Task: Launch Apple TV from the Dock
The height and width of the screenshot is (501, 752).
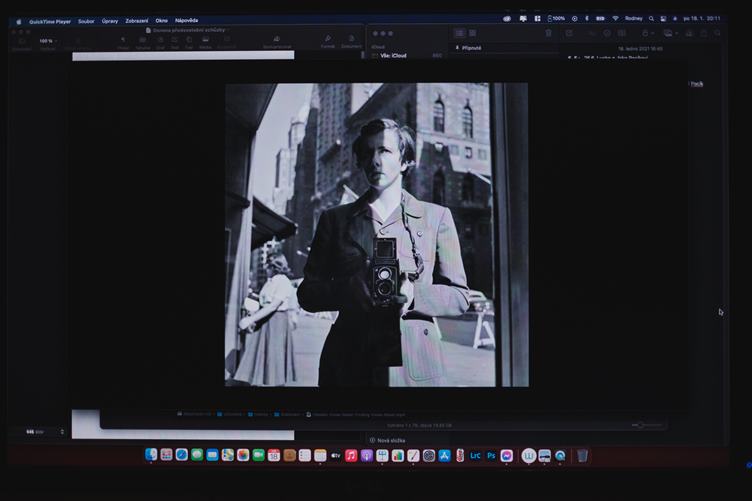Action: click(x=336, y=455)
